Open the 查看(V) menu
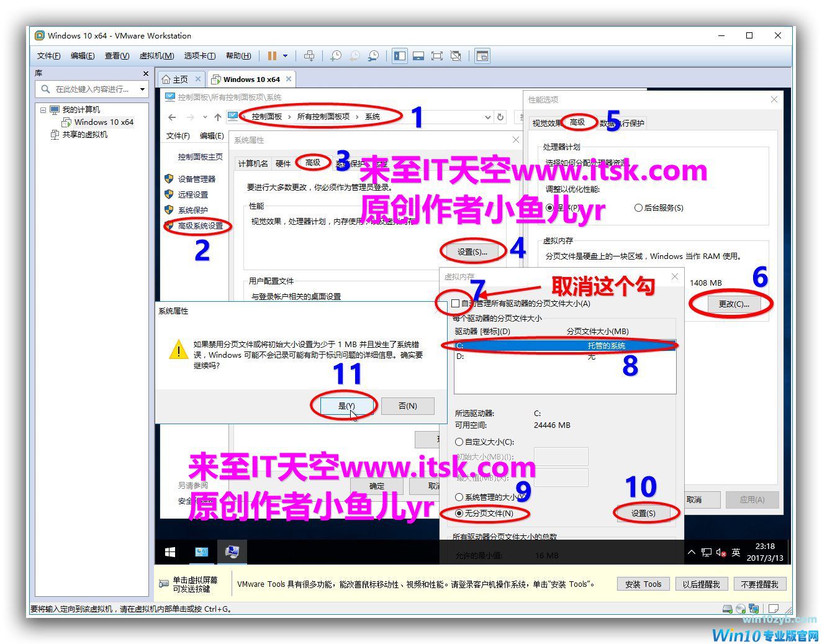The height and width of the screenshot is (644, 822). [117, 56]
